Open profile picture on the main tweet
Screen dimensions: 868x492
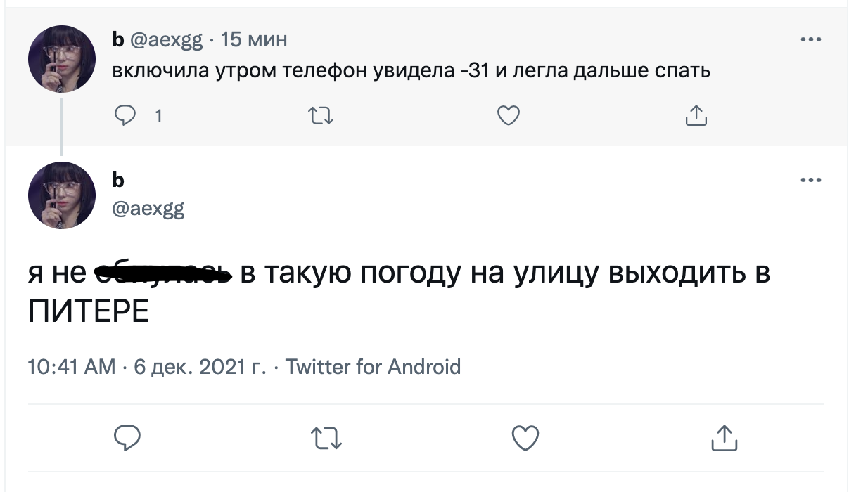[62, 195]
